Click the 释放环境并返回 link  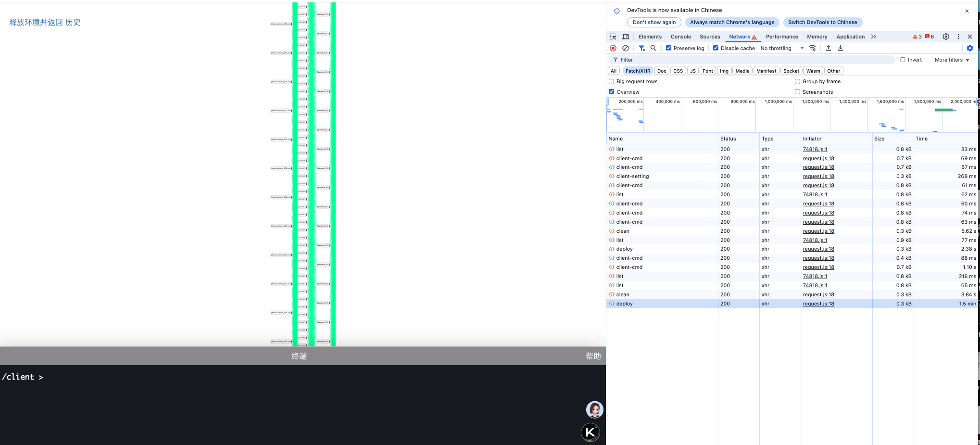pyautogui.click(x=36, y=22)
